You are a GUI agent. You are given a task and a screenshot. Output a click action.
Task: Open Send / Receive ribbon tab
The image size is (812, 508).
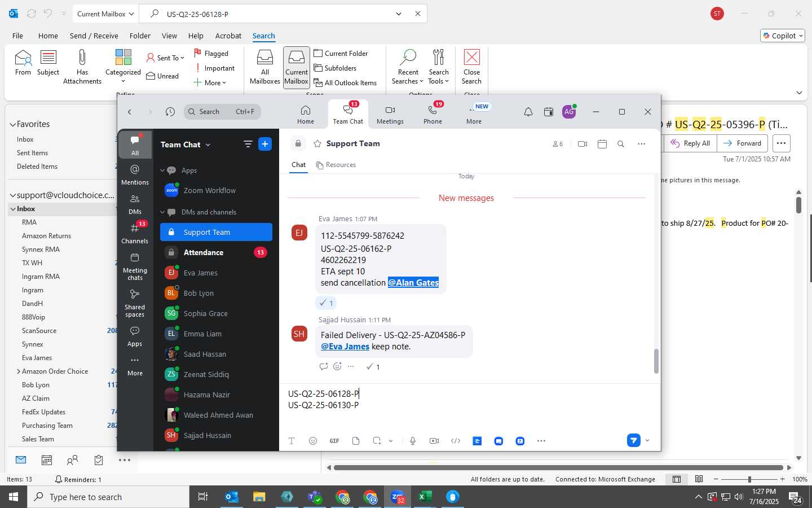[x=94, y=36]
